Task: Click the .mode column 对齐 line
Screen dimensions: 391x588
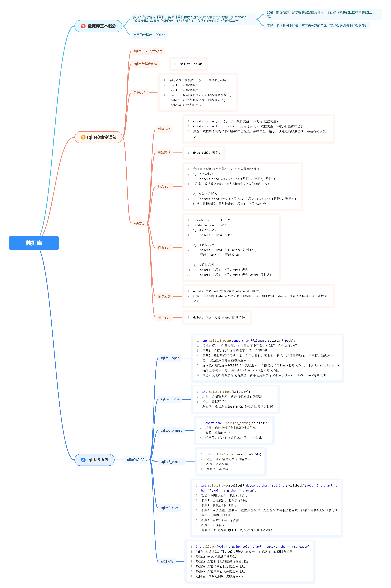Action: pos(210,225)
